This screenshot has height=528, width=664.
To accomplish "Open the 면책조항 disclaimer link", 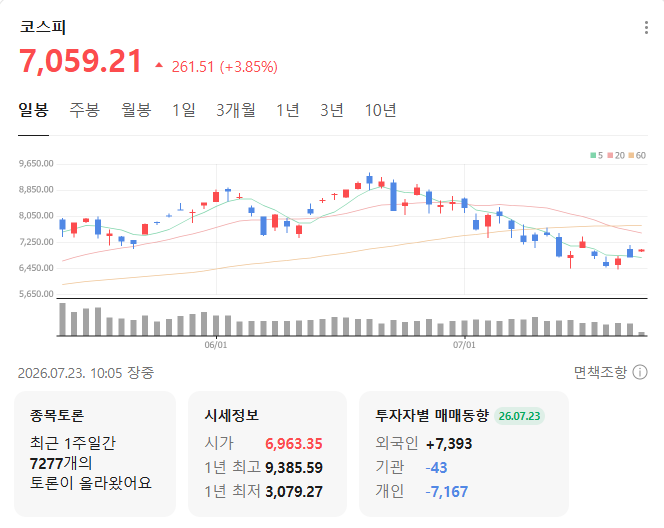I will [600, 372].
